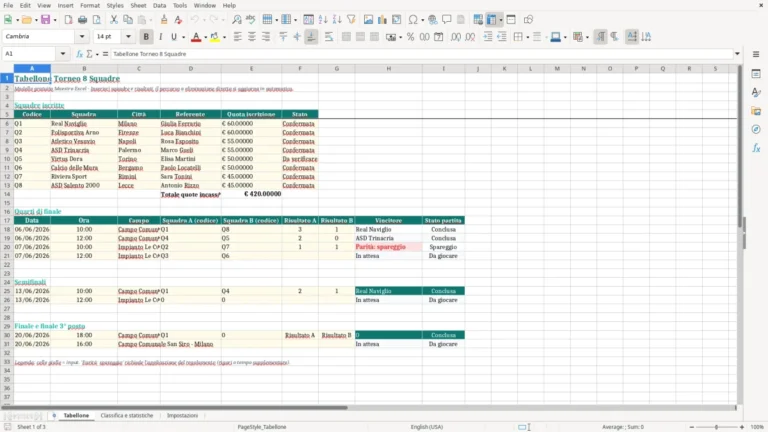Open the sidebar Properties panel icon

[756, 73]
